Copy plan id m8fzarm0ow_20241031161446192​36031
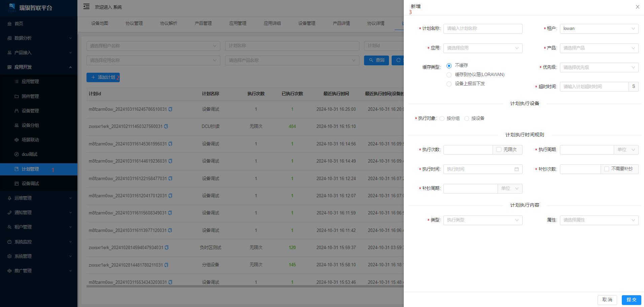644x307 pixels. (170, 161)
